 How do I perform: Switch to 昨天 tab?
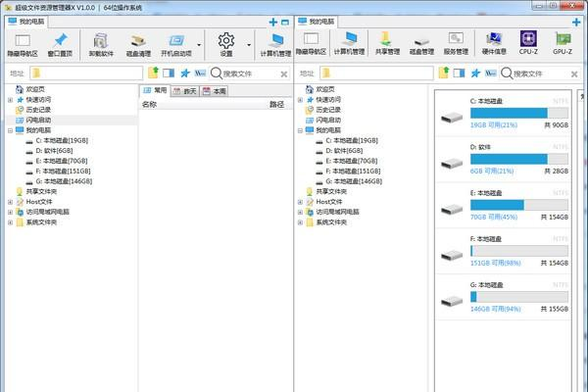tap(185, 91)
